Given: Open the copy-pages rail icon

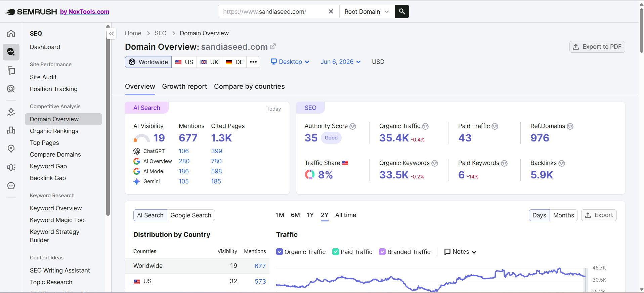Looking at the screenshot, I should pos(11,70).
